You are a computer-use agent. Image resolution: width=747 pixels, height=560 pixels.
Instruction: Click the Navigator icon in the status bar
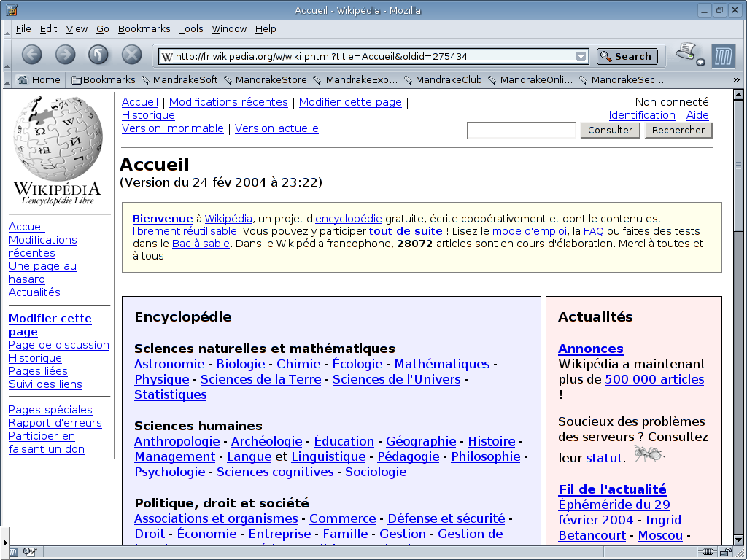point(15,553)
